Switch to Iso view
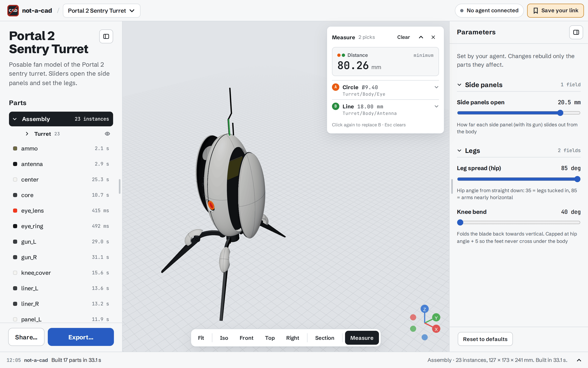The image size is (588, 368). [224, 338]
